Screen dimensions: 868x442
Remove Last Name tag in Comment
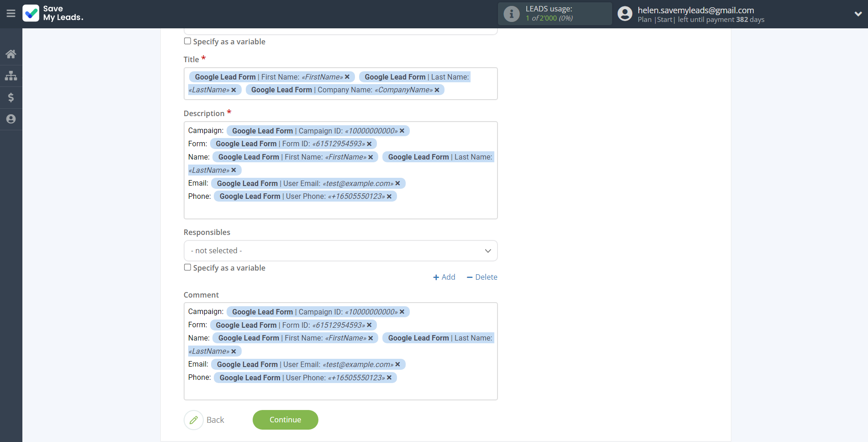[233, 351]
